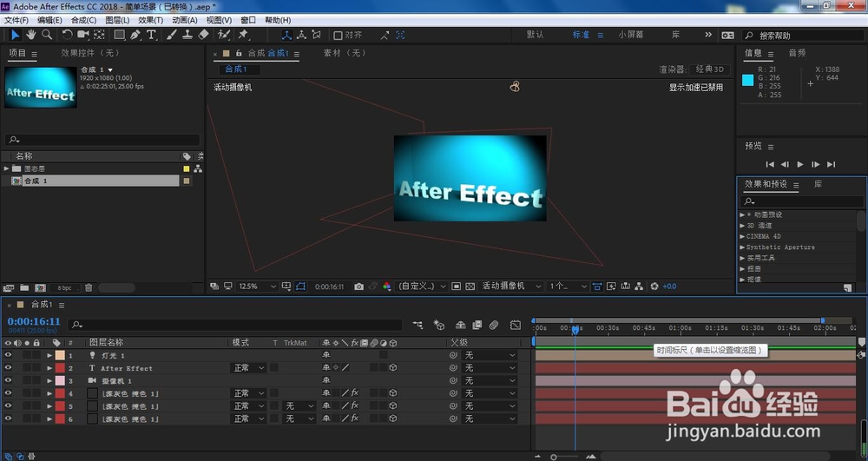Select the Unified Camera tool
Image resolution: width=868 pixels, height=461 pixels.
pos(83,35)
